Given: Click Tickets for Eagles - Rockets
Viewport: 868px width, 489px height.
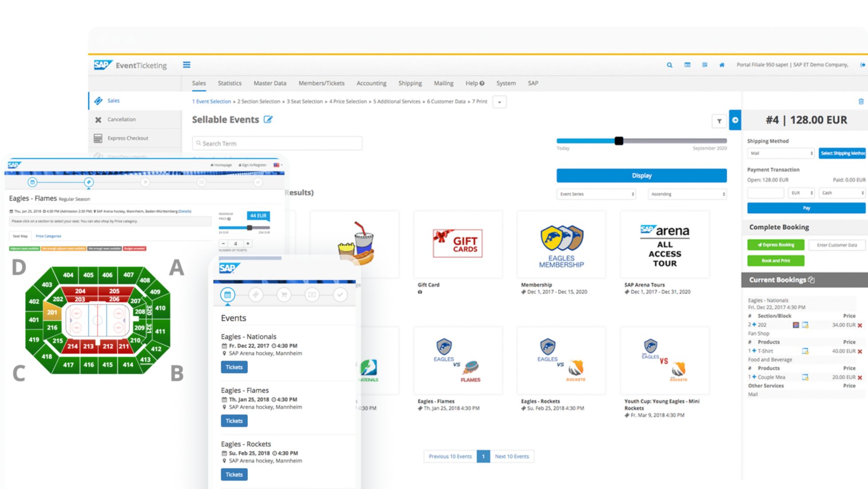Looking at the screenshot, I should [x=234, y=474].
